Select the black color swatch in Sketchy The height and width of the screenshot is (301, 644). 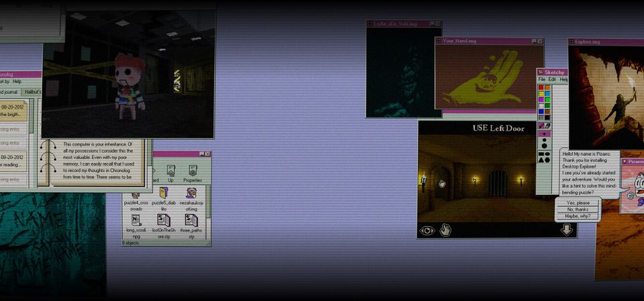click(547, 117)
